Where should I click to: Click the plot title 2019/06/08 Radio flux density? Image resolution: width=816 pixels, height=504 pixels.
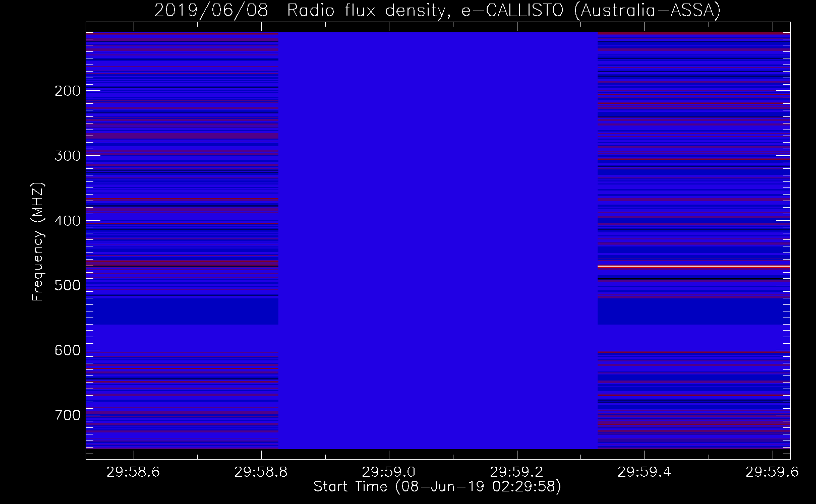click(x=437, y=10)
